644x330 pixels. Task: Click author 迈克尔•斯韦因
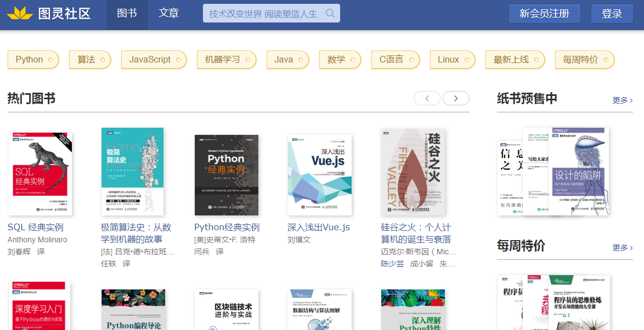pyautogui.click(x=419, y=252)
